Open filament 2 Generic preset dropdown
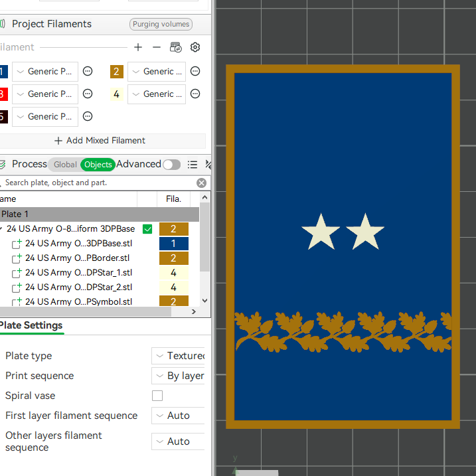Screen dimensions: 476x476 click(x=156, y=72)
